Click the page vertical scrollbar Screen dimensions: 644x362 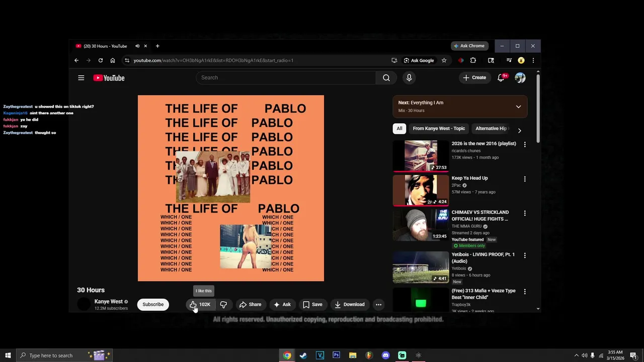pyautogui.click(x=538, y=108)
